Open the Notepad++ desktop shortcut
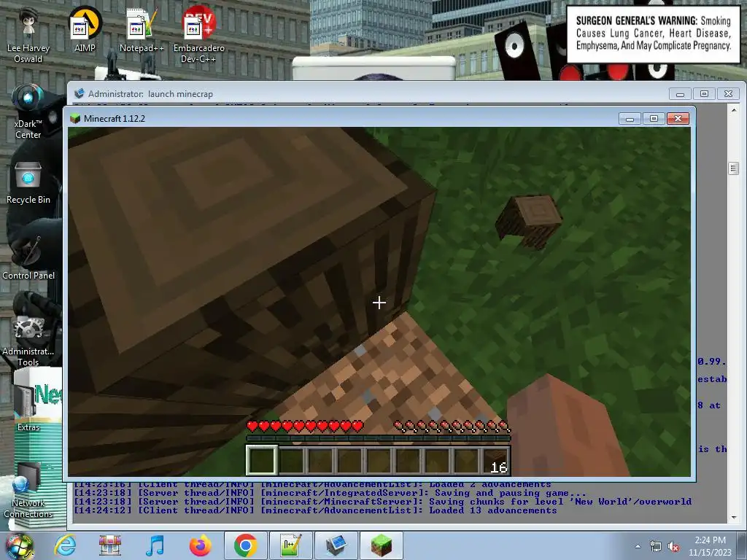 tap(142, 29)
